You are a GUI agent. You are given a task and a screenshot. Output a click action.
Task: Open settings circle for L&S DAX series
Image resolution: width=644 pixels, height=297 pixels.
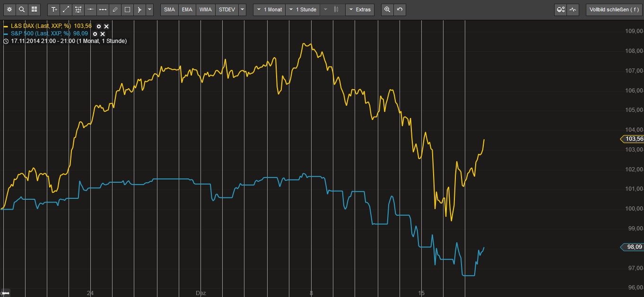click(x=99, y=26)
